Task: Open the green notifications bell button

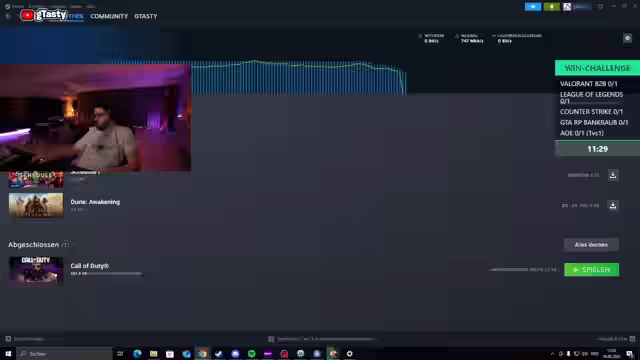Action: click(551, 7)
